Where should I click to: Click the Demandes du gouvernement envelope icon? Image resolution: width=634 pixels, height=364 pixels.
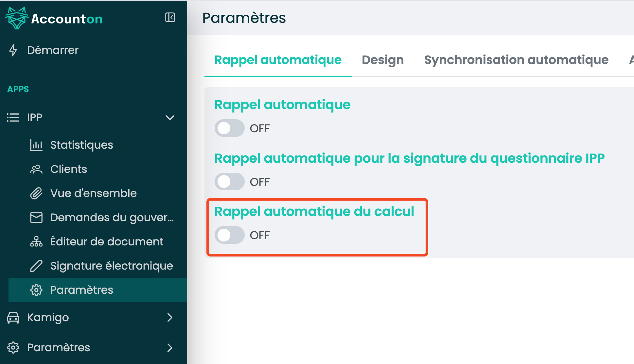pos(36,218)
